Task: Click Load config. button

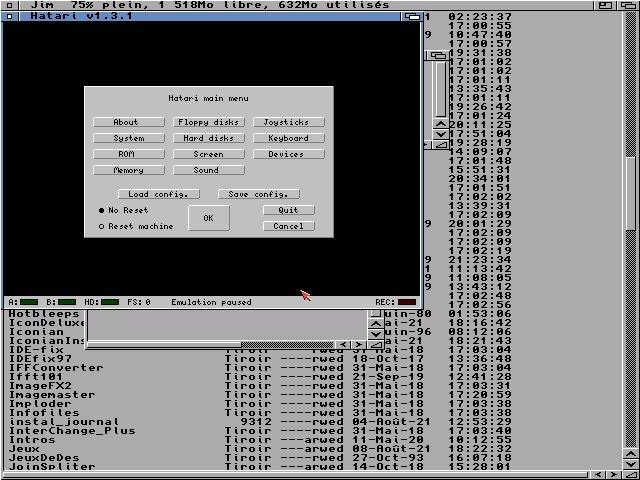Action: [159, 194]
